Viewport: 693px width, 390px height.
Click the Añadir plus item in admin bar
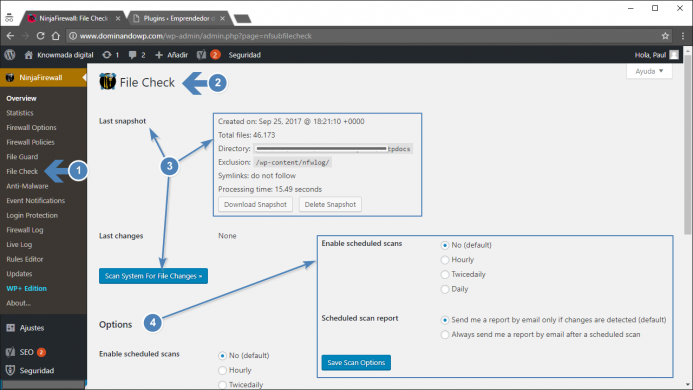pos(171,55)
